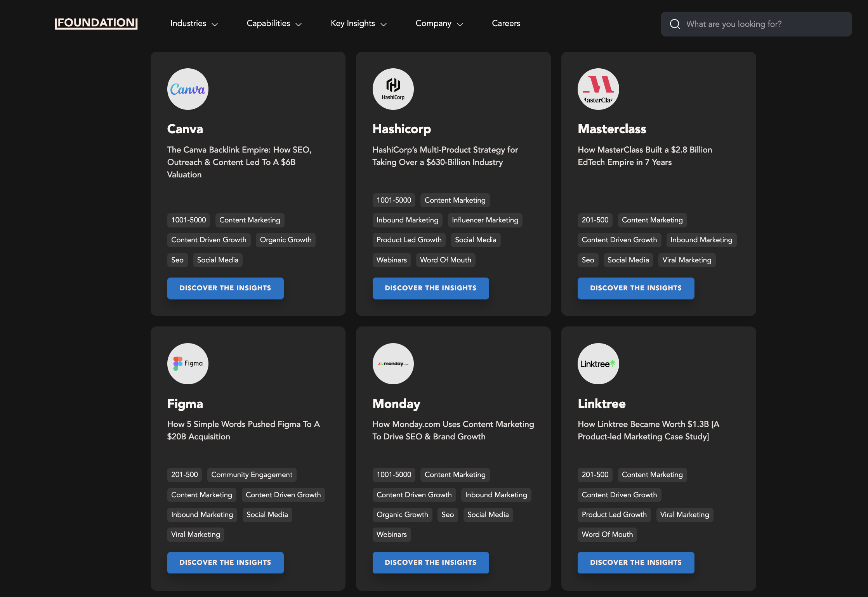
Task: Click Discover The Insights on Canva card
Action: [226, 288]
